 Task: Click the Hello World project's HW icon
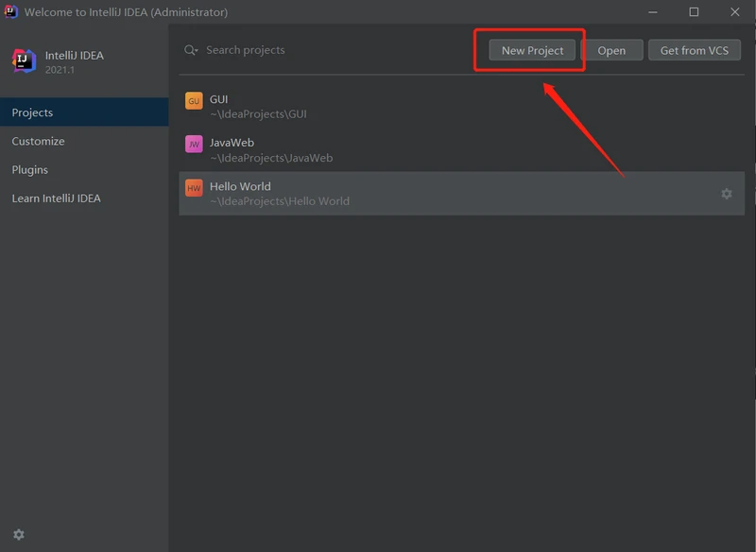point(194,188)
